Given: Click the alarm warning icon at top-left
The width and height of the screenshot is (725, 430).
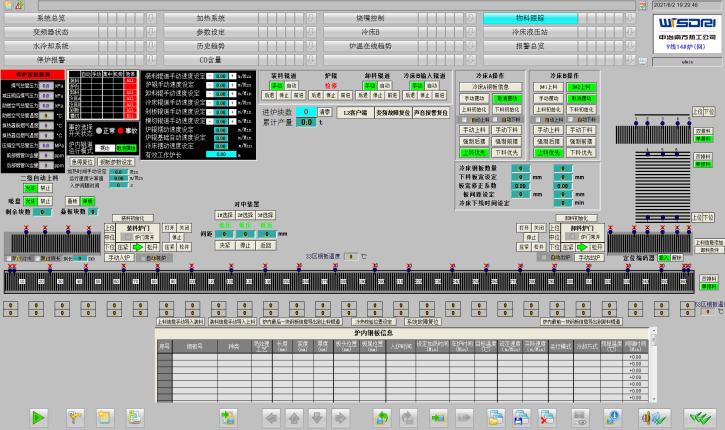Looking at the screenshot, I should coord(19,5).
